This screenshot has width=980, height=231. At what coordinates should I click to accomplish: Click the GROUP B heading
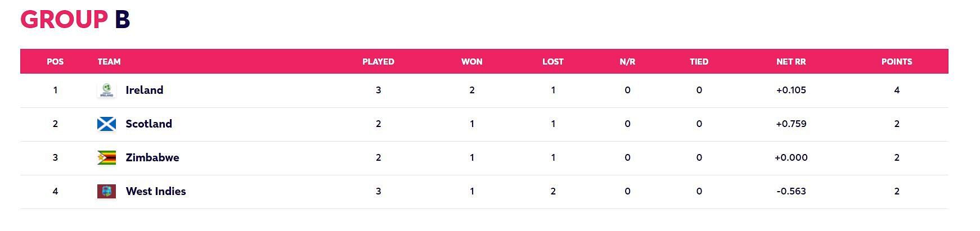pyautogui.click(x=75, y=19)
